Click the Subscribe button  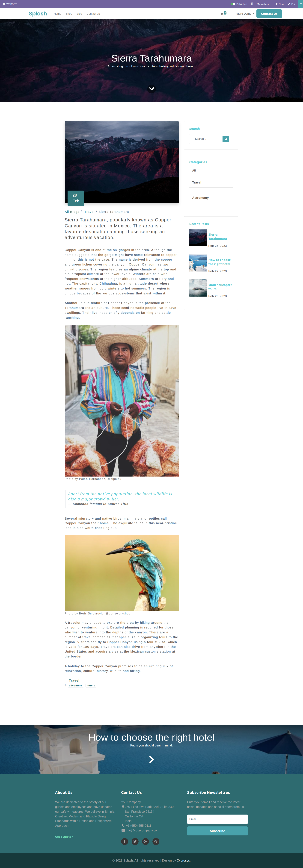[217, 831]
